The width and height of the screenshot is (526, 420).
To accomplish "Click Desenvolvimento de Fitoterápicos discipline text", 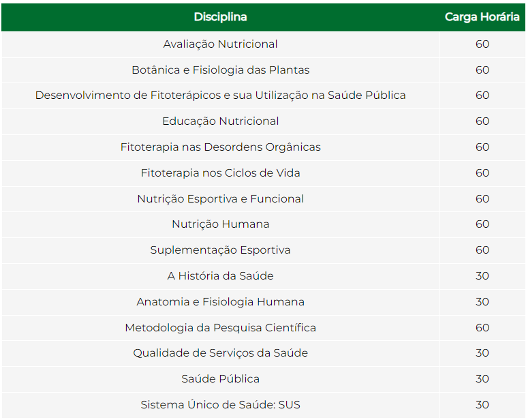I will [x=220, y=95].
